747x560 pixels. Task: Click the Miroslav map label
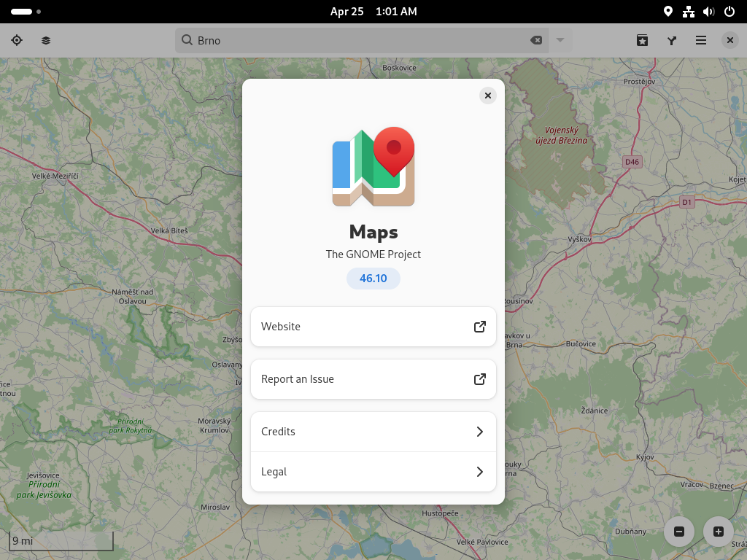[x=215, y=507]
